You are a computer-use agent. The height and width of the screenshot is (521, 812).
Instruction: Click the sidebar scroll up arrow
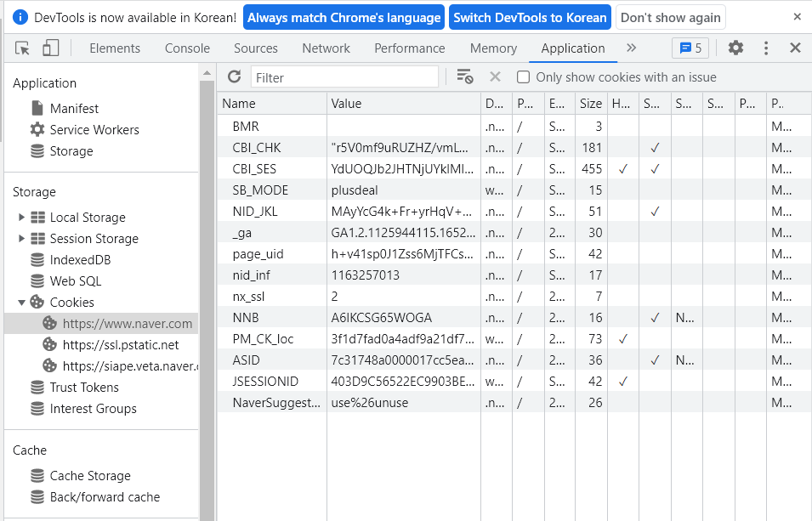click(x=207, y=73)
